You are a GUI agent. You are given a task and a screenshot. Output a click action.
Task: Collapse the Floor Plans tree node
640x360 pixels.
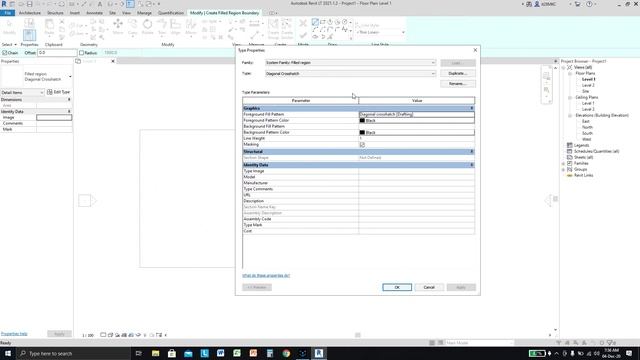570,73
